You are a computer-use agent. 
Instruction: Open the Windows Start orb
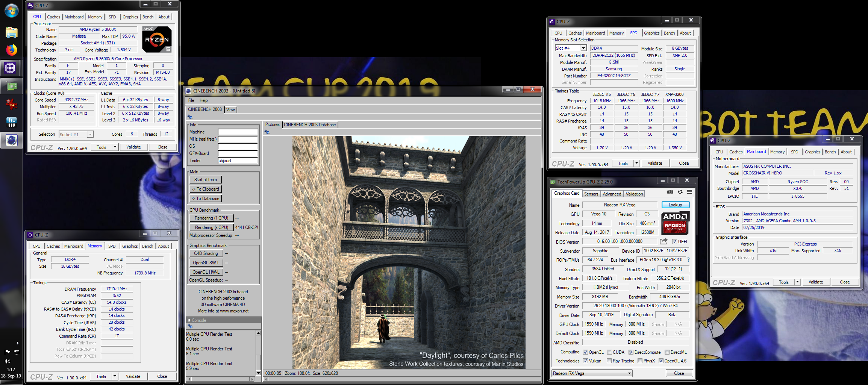coord(11,11)
